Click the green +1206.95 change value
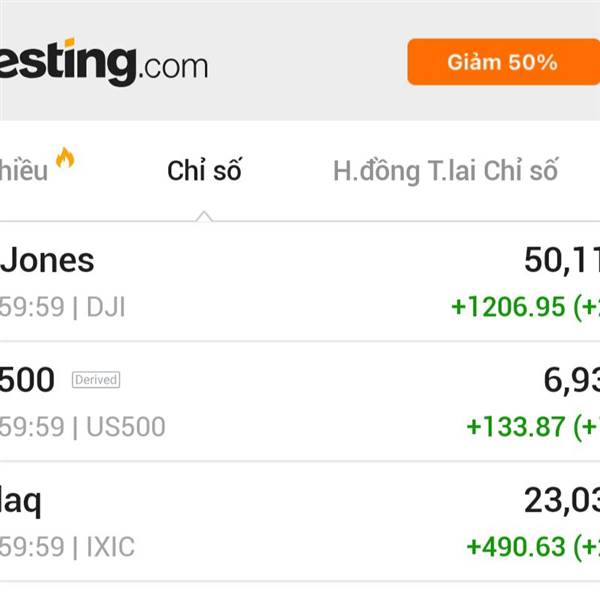600x600 pixels. 508,306
